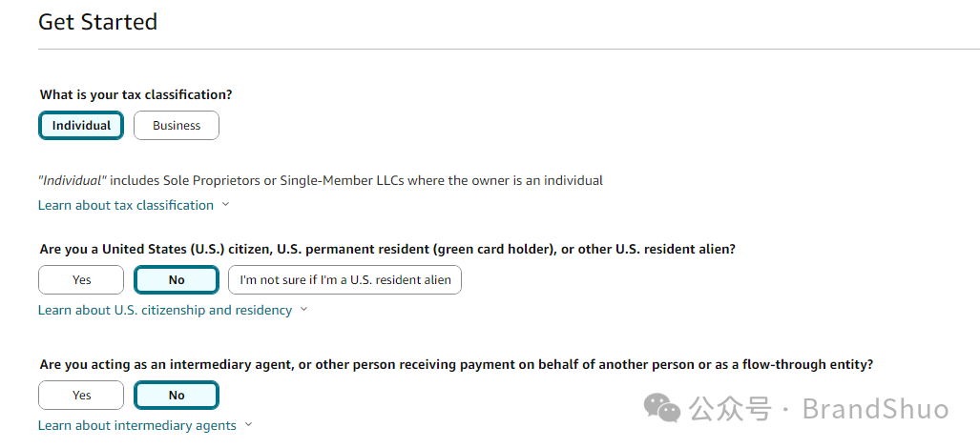Open the Learn about intermediary agents link
Viewport: 980px width, 448px height.
coord(137,425)
